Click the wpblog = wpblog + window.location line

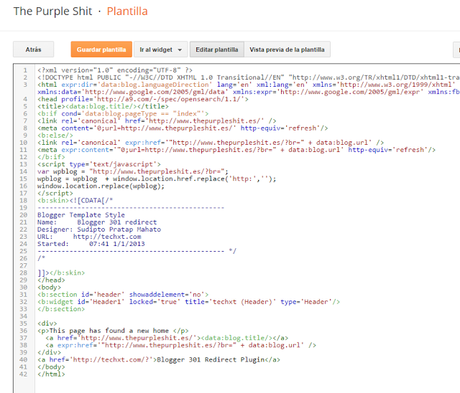(157, 179)
